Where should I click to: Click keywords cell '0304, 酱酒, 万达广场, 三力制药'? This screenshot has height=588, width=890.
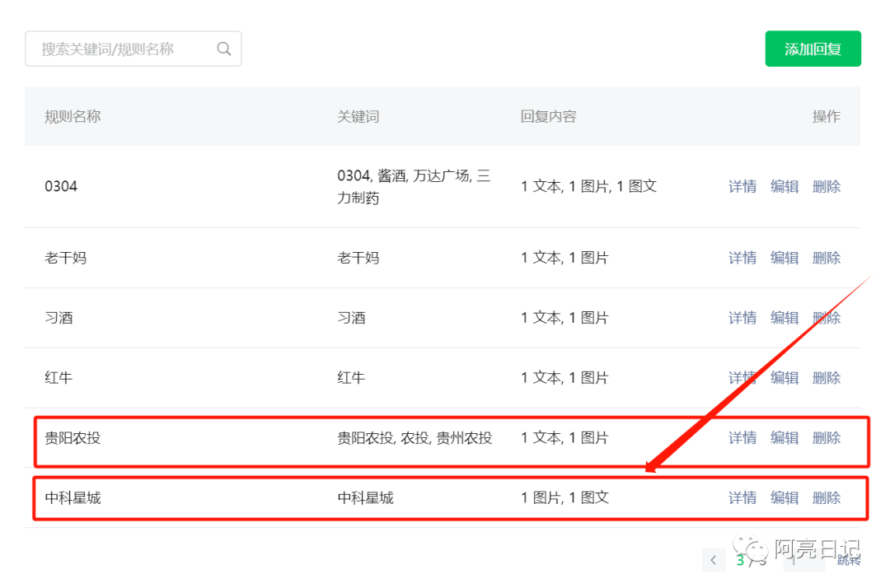click(414, 187)
